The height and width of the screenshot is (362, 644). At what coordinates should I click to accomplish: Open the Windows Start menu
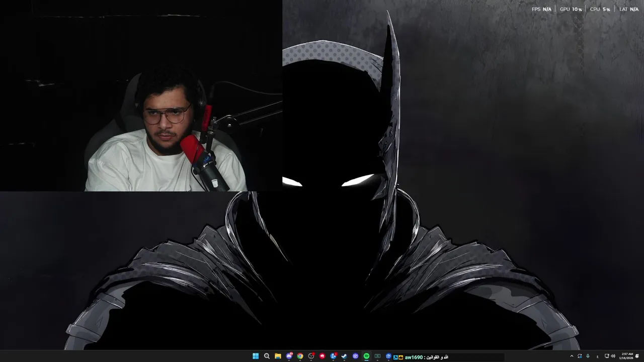[x=256, y=356]
